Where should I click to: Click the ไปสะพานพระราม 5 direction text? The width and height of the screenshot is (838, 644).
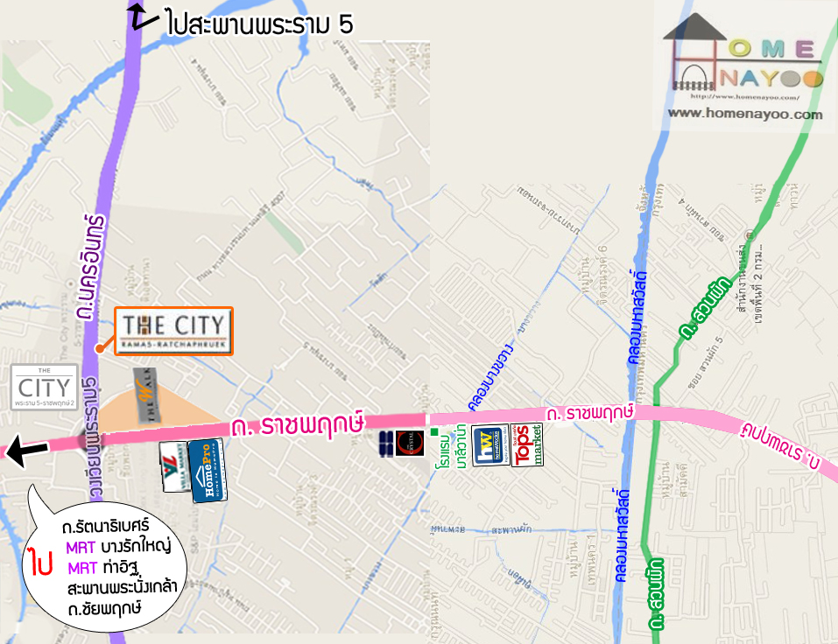pyautogui.click(x=260, y=24)
